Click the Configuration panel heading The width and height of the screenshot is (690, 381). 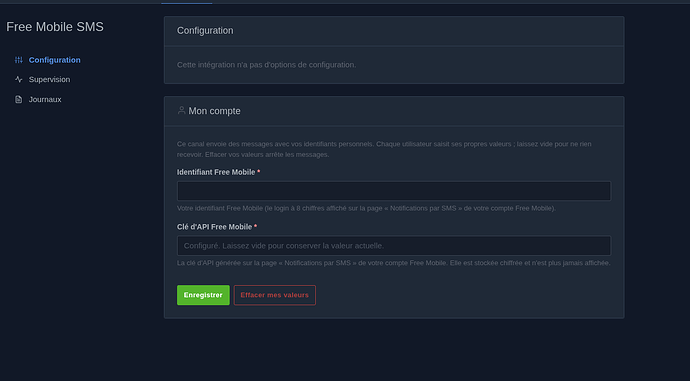click(205, 30)
